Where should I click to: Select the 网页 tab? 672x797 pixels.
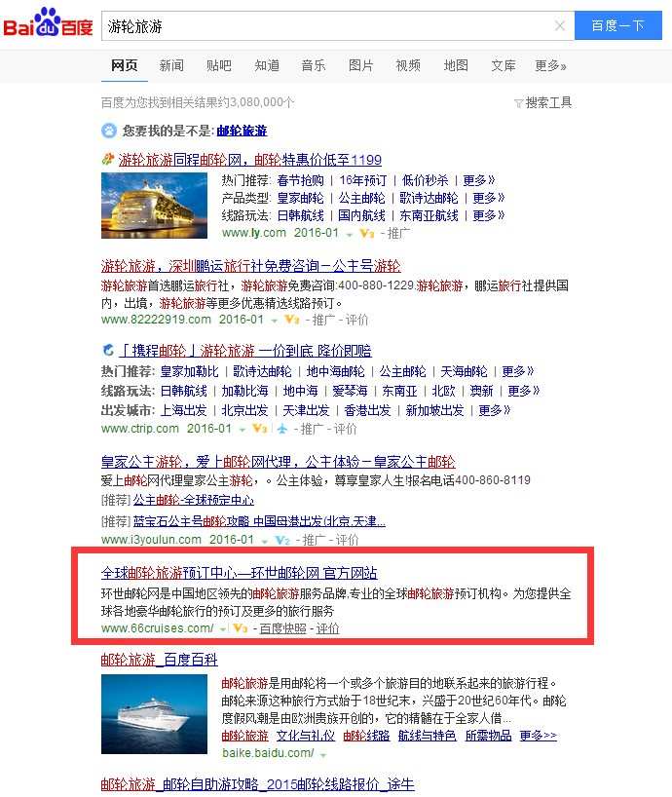pos(125,65)
